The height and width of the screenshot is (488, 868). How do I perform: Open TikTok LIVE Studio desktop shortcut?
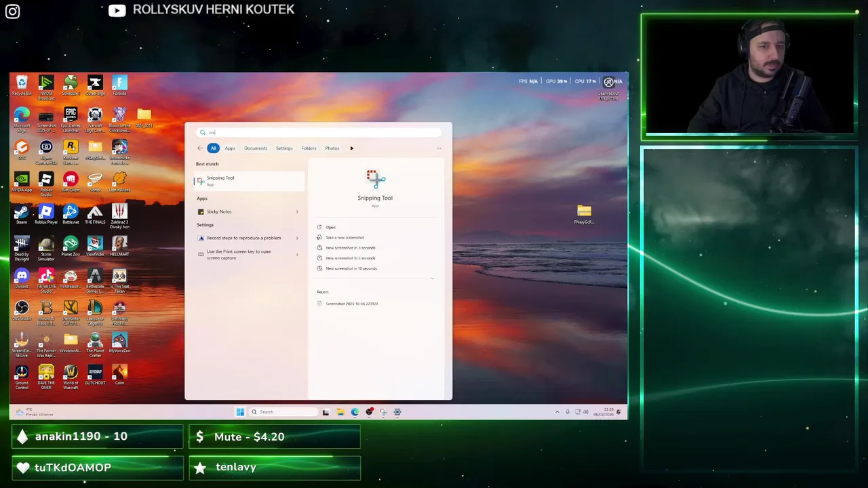point(46,281)
